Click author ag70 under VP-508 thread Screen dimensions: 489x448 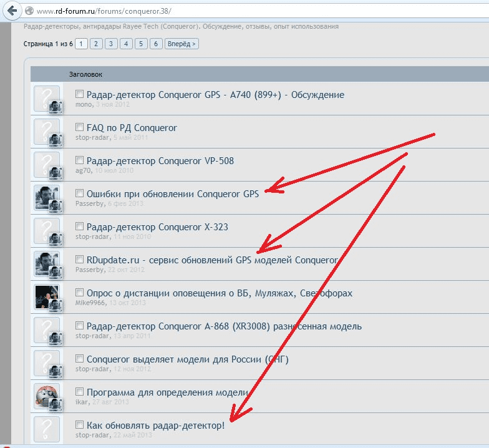83,171
